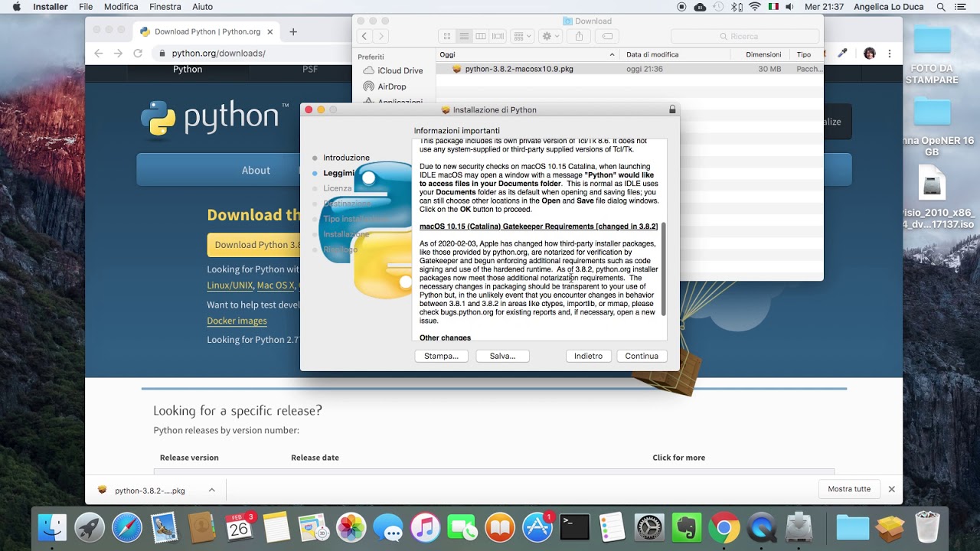
Task: Open the Linux/UNIX link
Action: [x=230, y=285]
